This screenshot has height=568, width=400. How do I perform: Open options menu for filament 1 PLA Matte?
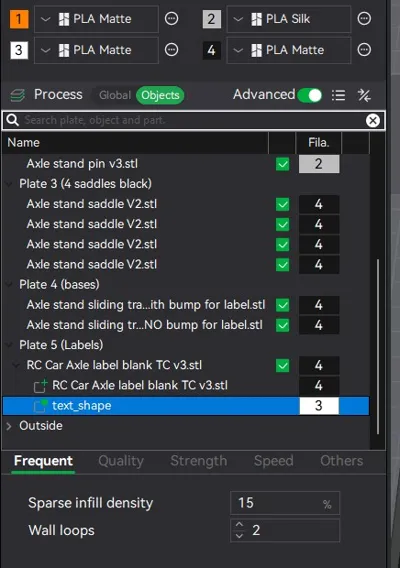(171, 18)
